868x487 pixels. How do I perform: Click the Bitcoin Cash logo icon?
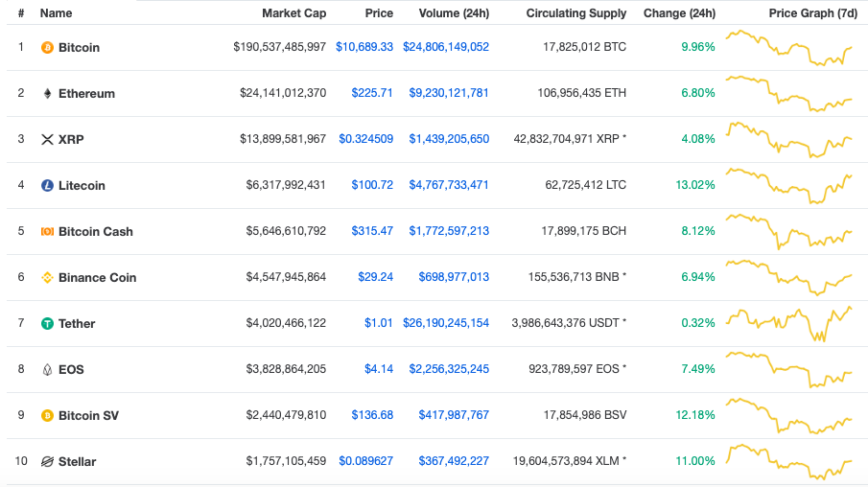pos(48,231)
